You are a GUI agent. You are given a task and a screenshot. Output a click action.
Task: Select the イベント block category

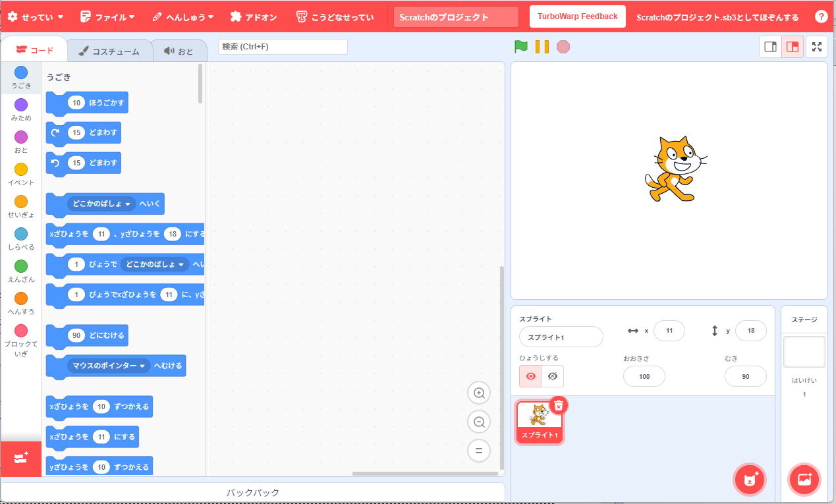tap(21, 175)
